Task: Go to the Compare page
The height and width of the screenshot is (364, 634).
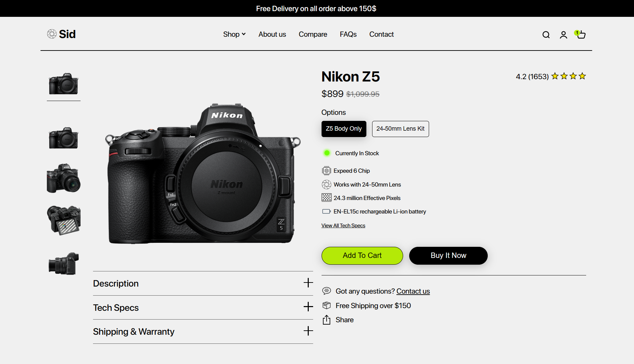Action: tap(312, 34)
